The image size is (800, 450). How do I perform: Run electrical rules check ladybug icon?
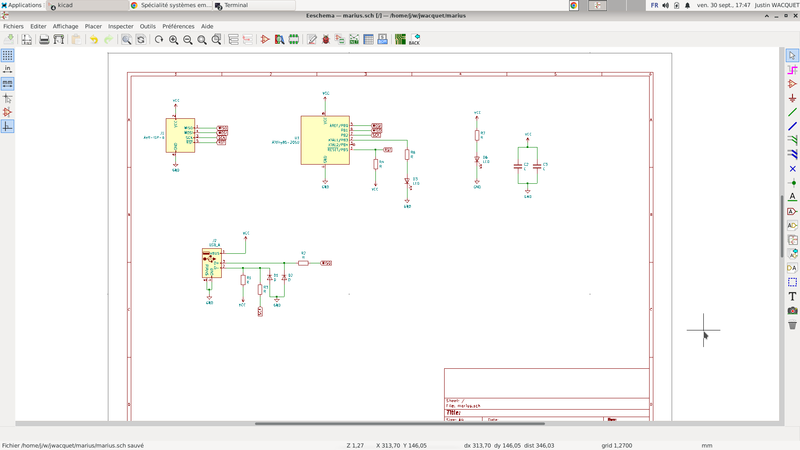tap(326, 40)
